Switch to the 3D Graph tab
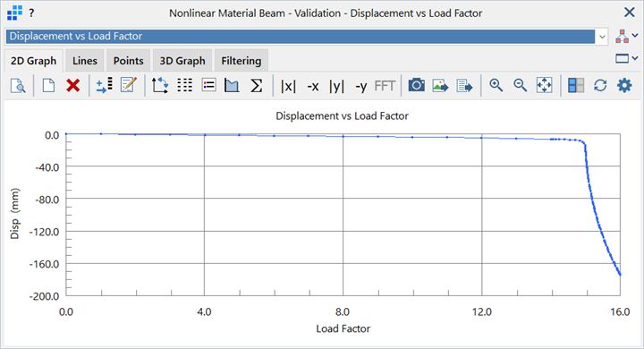The height and width of the screenshot is (349, 644). pos(182,61)
